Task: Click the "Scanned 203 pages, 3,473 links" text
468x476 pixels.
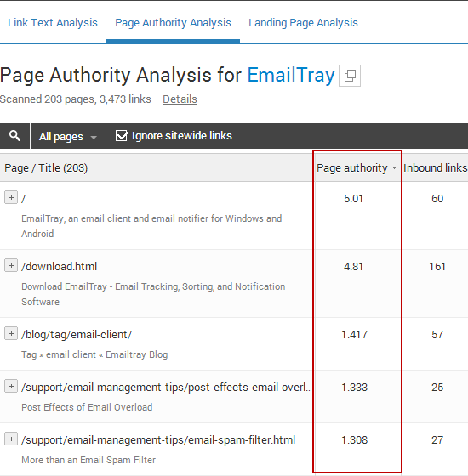Action: (x=76, y=99)
